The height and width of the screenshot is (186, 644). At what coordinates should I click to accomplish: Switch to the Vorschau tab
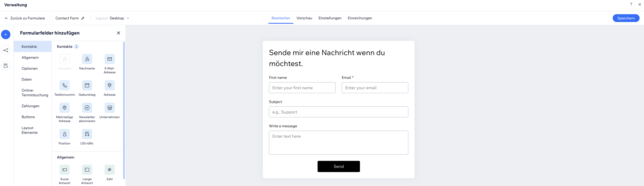point(304,18)
